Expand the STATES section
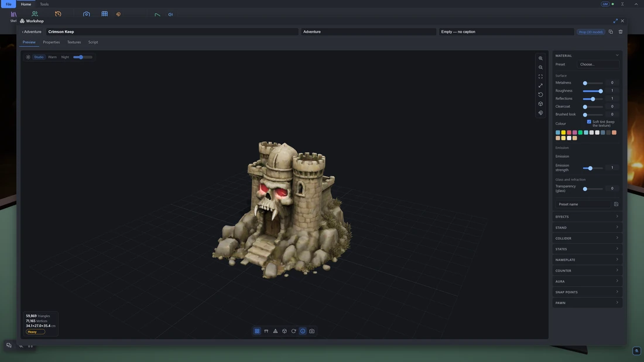The width and height of the screenshot is (644, 362). [x=587, y=249]
